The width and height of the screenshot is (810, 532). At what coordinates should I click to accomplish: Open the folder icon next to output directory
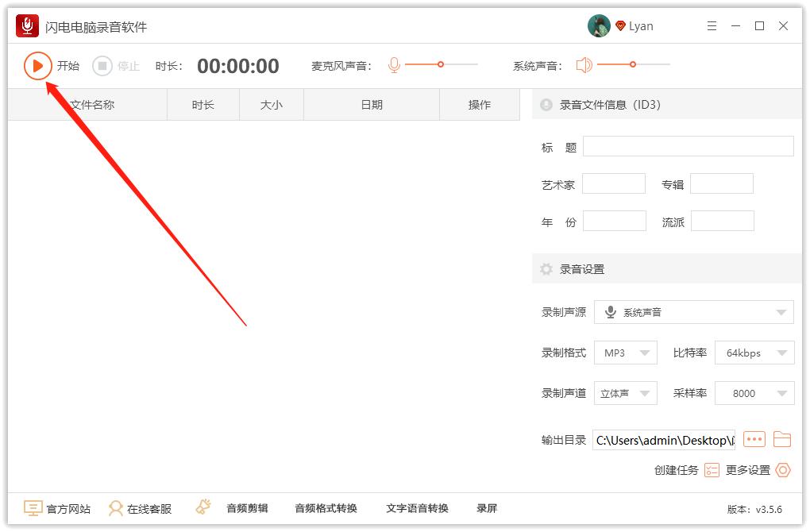pos(782,439)
